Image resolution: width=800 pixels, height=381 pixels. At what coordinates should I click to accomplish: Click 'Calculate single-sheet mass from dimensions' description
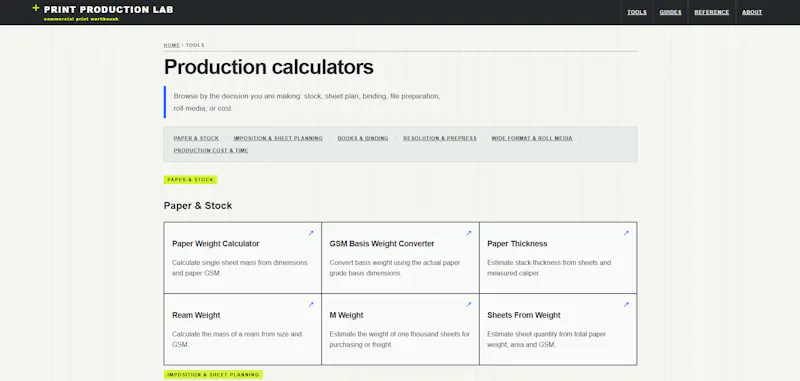240,268
